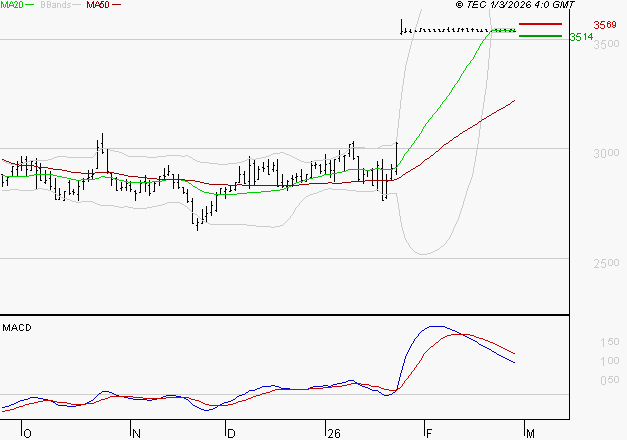
Task: Click the 100 MACD axis label
Action: 610,361
